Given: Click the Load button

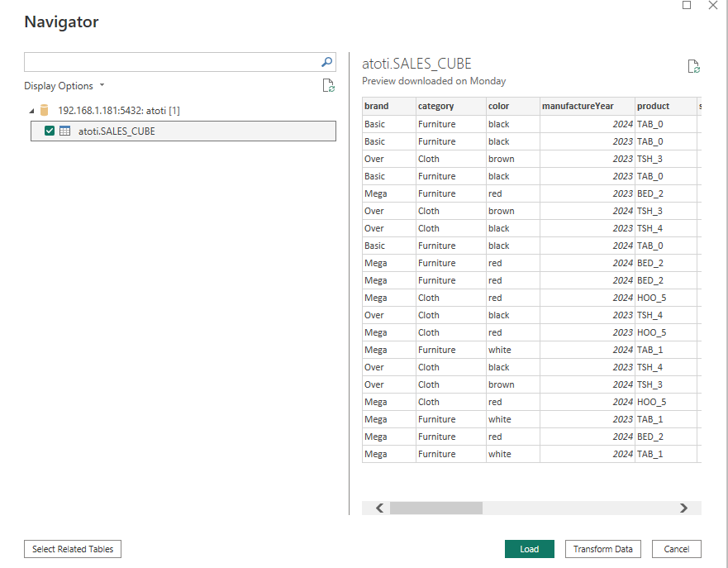Looking at the screenshot, I should tap(530, 549).
